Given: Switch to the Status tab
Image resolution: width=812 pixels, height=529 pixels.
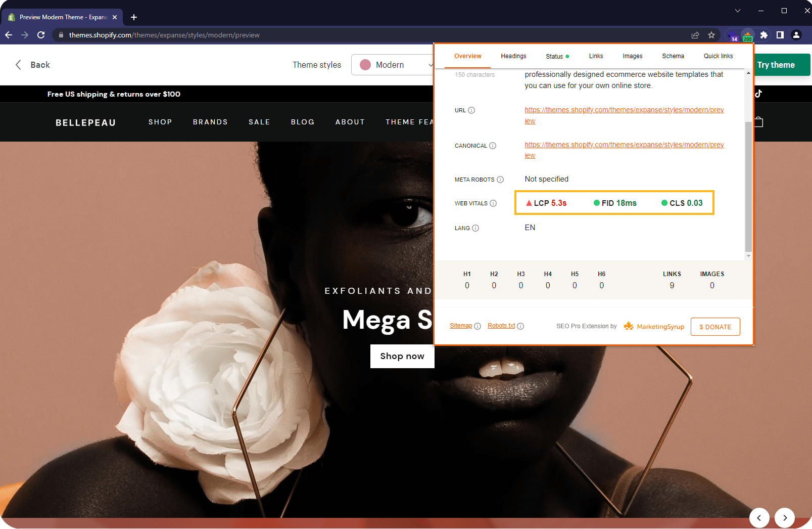Looking at the screenshot, I should (x=557, y=57).
